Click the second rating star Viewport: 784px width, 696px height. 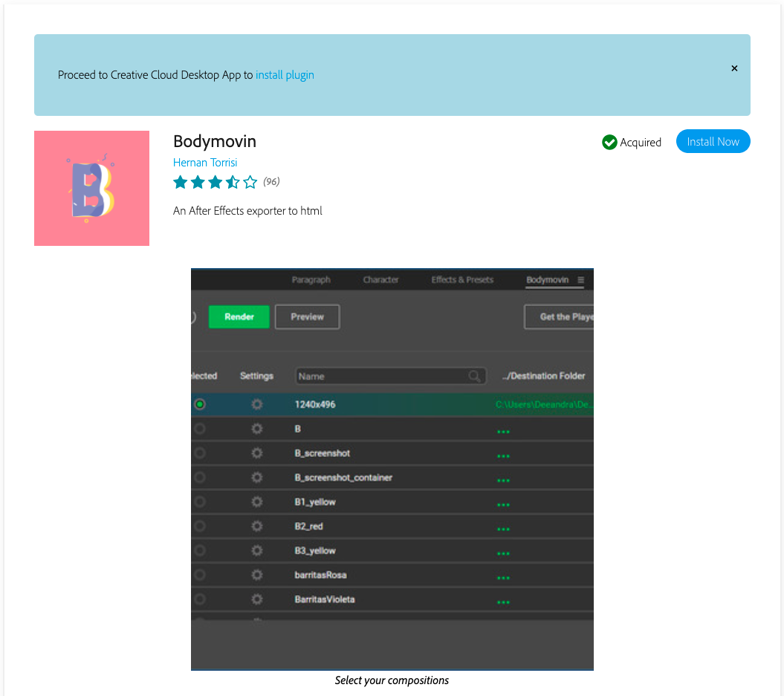198,182
